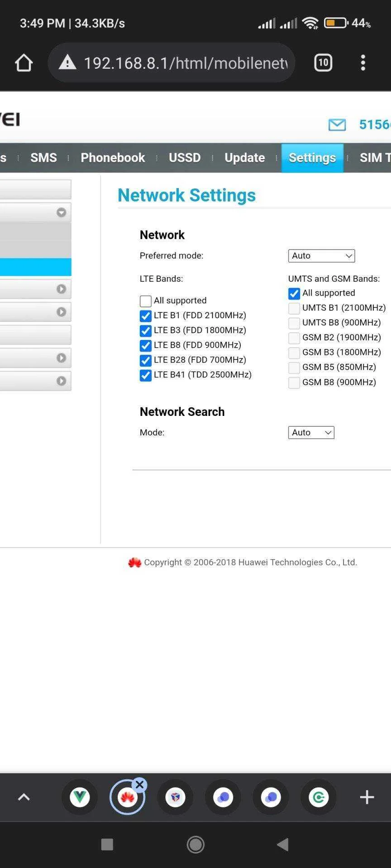391x868 pixels.
Task: Uncheck LTE B28 (FDD 700MHz)
Action: (x=146, y=361)
